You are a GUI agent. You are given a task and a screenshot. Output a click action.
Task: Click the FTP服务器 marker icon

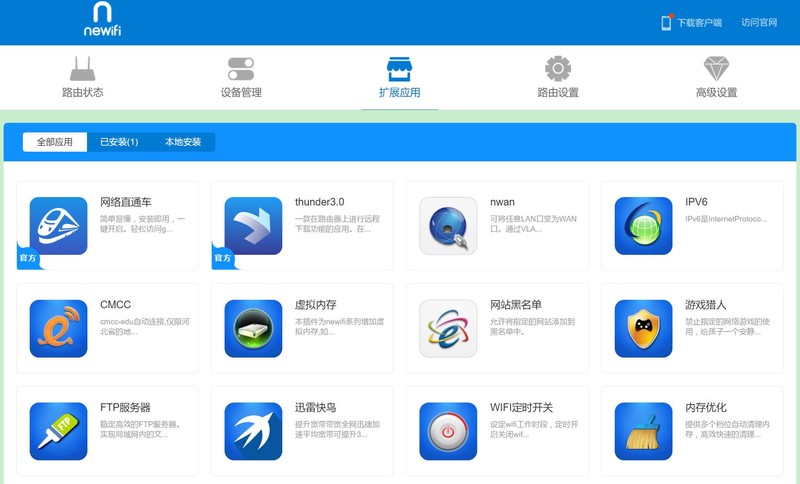tap(59, 431)
